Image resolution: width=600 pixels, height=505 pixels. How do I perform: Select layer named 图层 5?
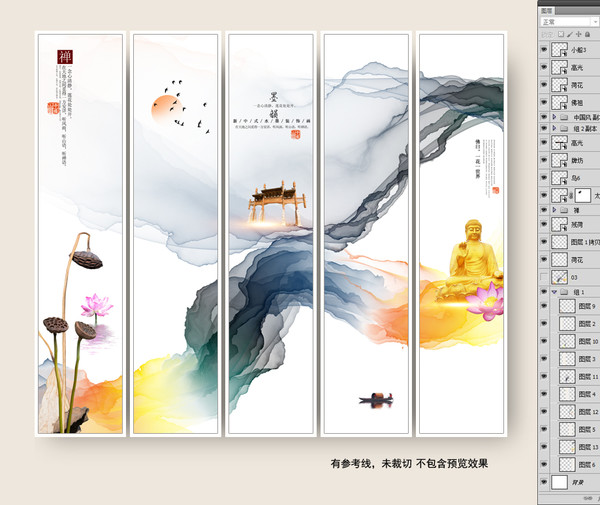[587, 429]
